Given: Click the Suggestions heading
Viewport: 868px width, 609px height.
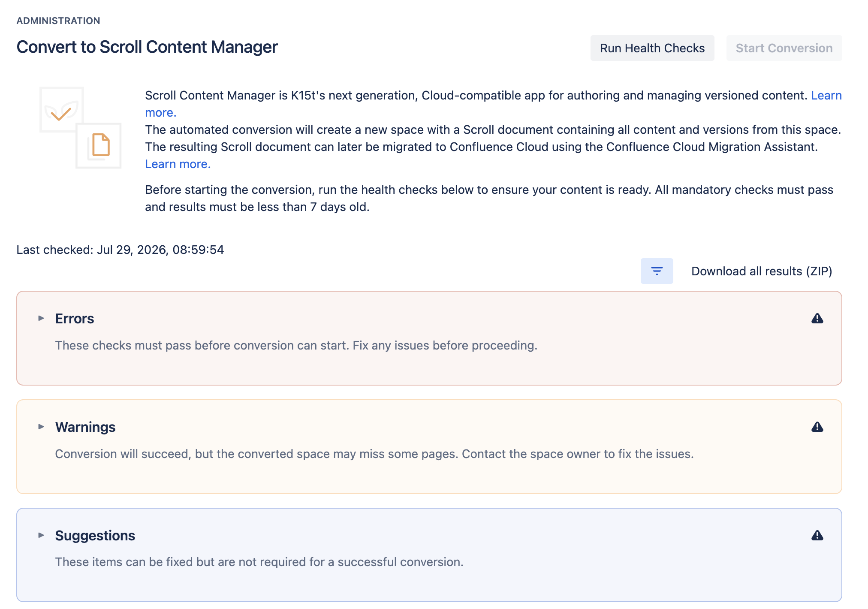Looking at the screenshot, I should (x=95, y=536).
